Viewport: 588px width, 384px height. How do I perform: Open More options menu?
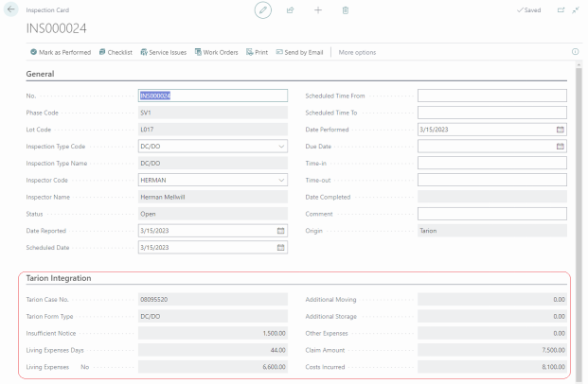(357, 52)
